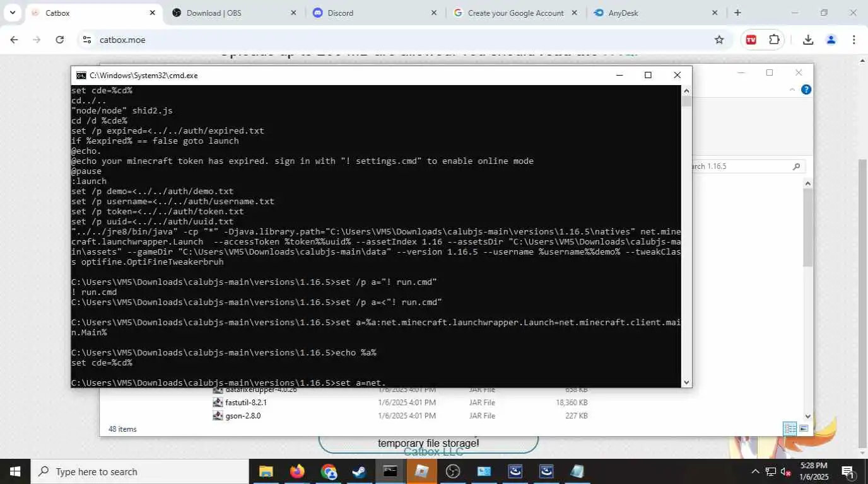Image resolution: width=868 pixels, height=484 pixels.
Task: Close the Catbox tab
Action: (x=152, y=13)
